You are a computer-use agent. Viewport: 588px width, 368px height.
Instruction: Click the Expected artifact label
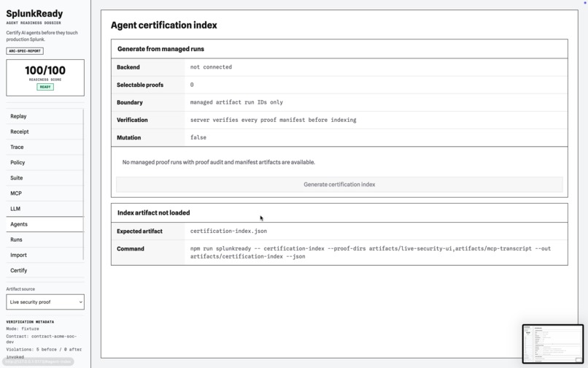tap(139, 231)
